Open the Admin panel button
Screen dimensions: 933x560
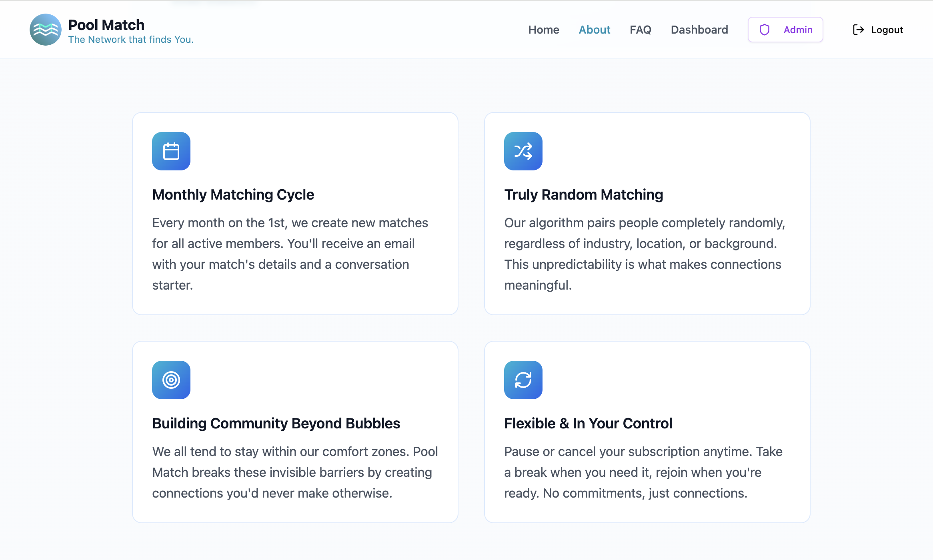click(x=786, y=30)
